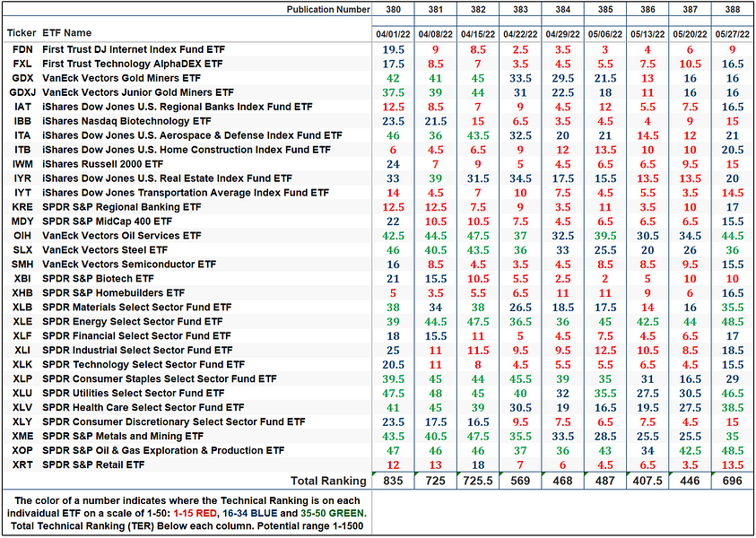The height and width of the screenshot is (538, 756).
Task: Select the 04/22/22 date column header
Action: pos(520,35)
